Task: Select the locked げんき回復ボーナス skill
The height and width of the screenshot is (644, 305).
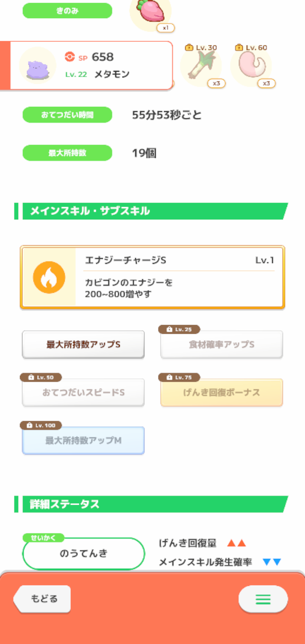Action: [x=222, y=393]
